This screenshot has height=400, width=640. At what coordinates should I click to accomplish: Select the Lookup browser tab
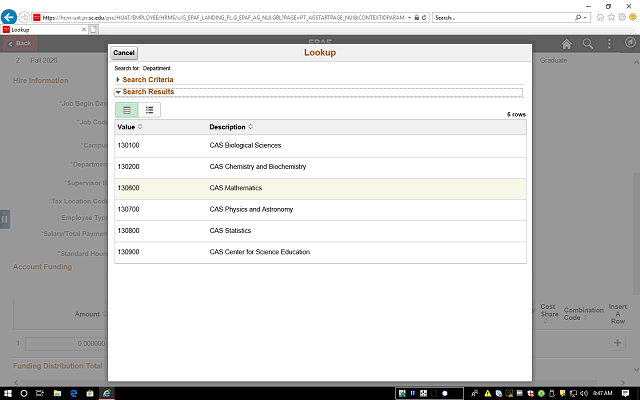click(x=44, y=30)
